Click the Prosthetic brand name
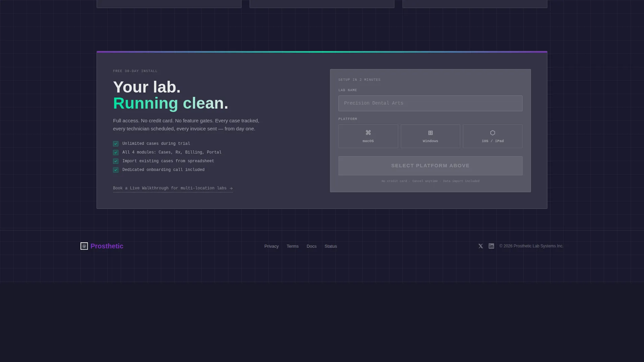The image size is (644, 362). coord(107,246)
